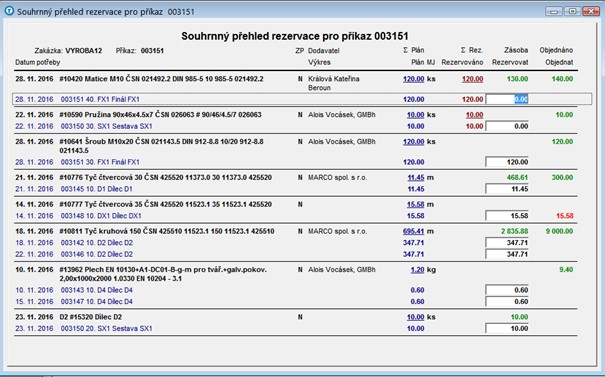Viewport: 605px width, 377px height.
Task: Click Rezervovat field showing 11.45
Action: [x=507, y=189]
